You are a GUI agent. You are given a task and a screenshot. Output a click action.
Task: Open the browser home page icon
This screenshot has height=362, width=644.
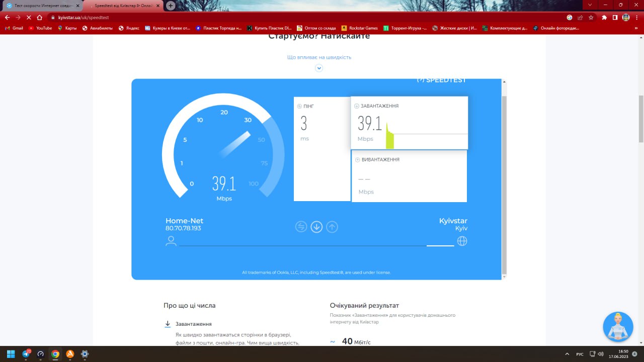point(40,17)
